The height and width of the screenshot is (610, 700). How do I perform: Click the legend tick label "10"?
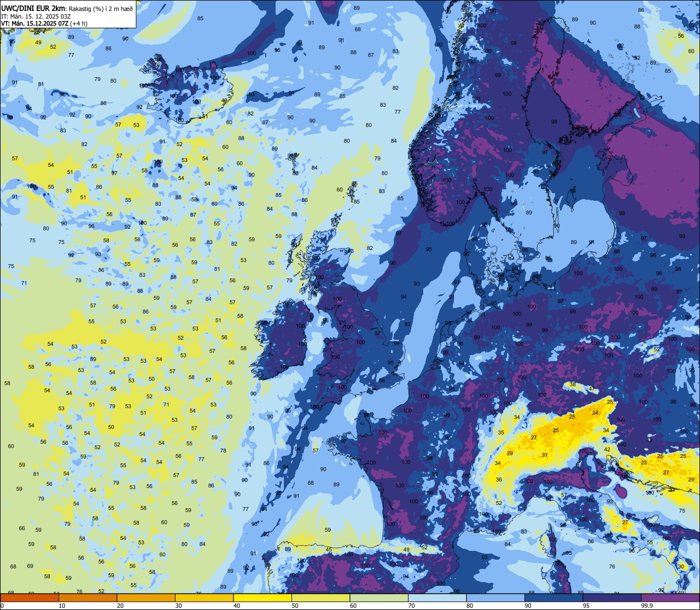click(x=62, y=606)
